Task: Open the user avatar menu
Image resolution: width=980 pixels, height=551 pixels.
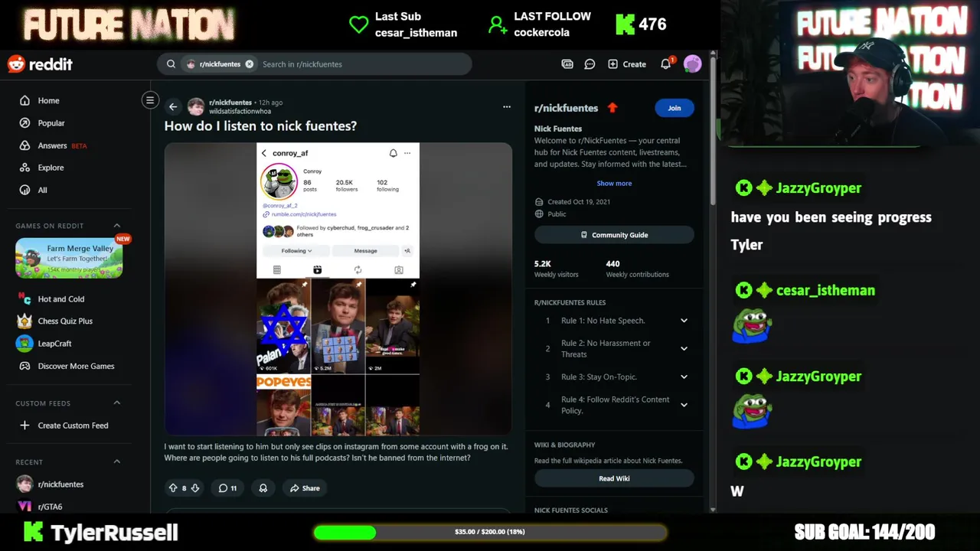Action: click(692, 64)
